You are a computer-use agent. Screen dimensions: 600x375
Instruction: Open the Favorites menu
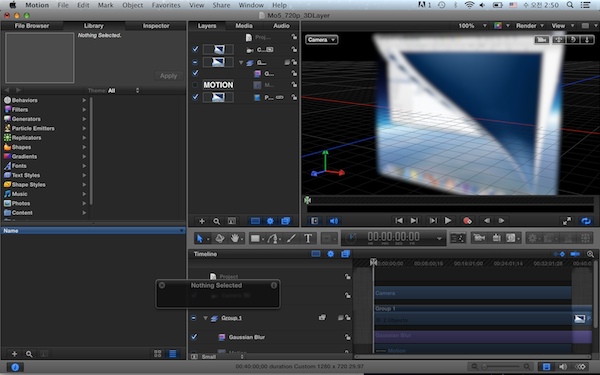(166, 5)
